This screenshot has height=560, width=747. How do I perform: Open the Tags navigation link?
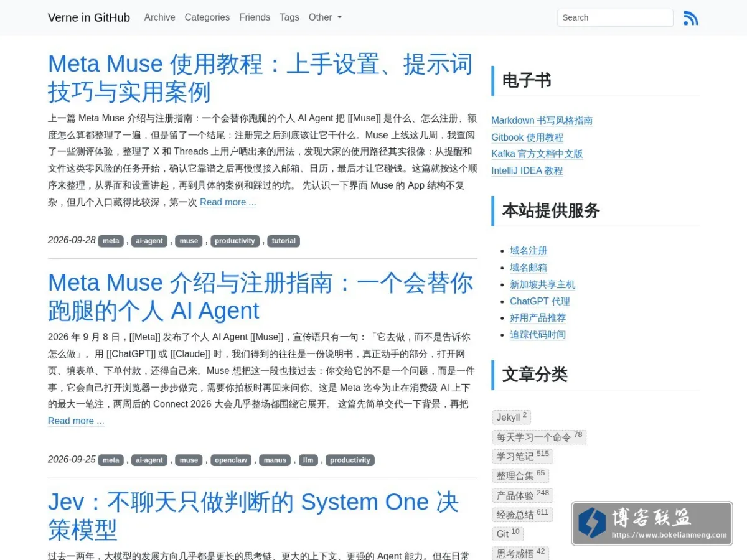pos(289,17)
